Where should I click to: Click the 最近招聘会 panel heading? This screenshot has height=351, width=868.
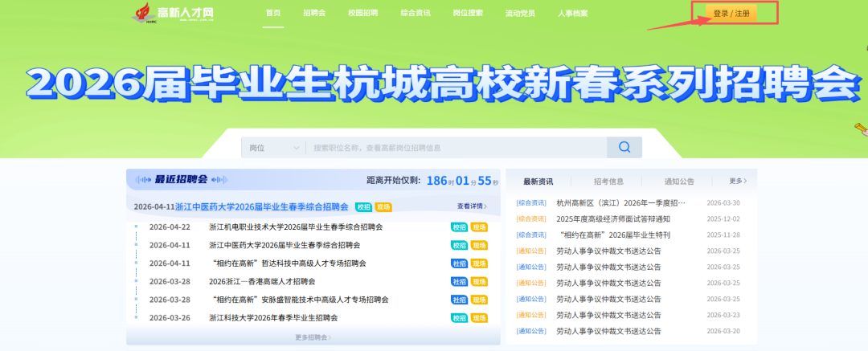click(x=181, y=180)
